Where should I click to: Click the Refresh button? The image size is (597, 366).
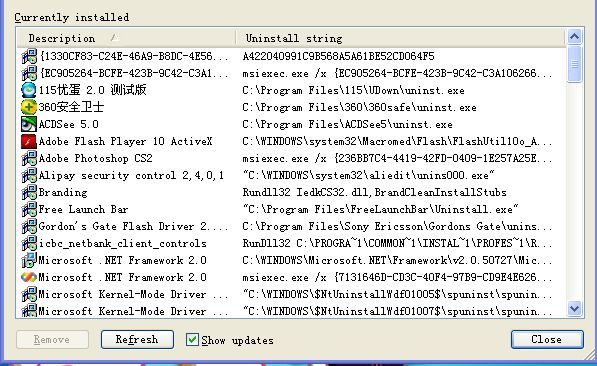tap(137, 339)
